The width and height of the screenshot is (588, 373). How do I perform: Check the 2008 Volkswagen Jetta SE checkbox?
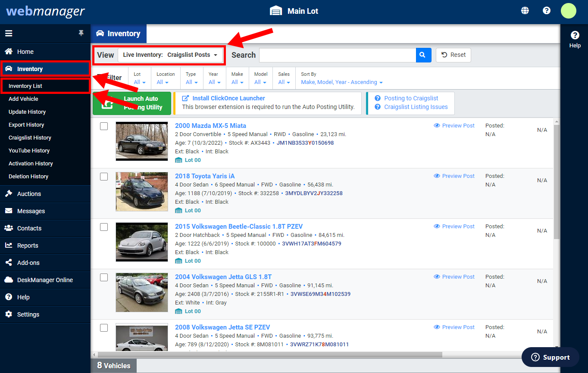[104, 328]
